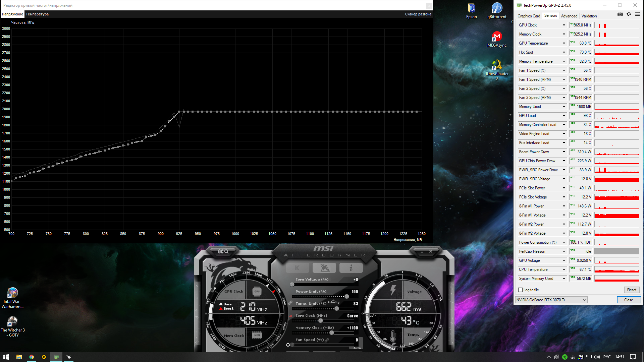The height and width of the screenshot is (362, 644).
Task: Switch to the Graphics Card tab
Action: [x=529, y=16]
